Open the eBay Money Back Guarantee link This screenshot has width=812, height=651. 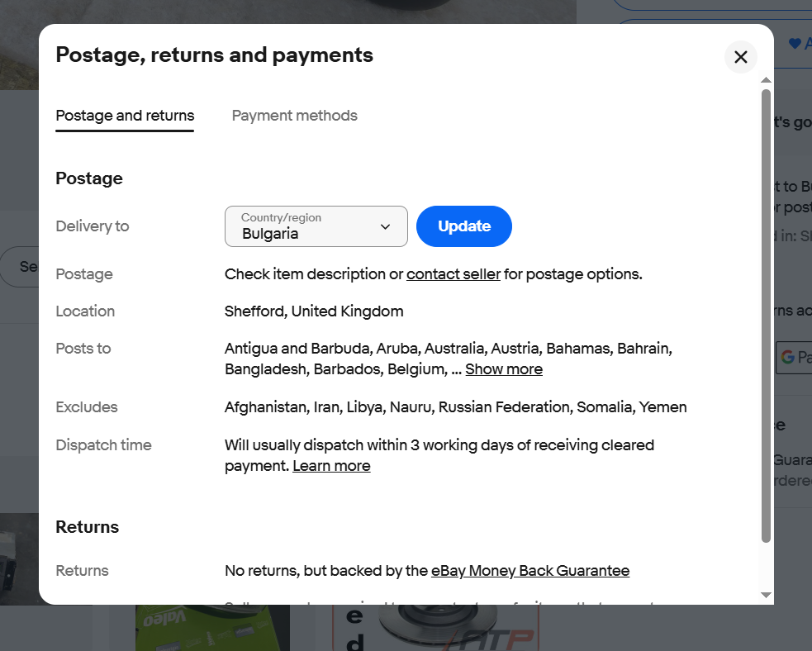(530, 571)
